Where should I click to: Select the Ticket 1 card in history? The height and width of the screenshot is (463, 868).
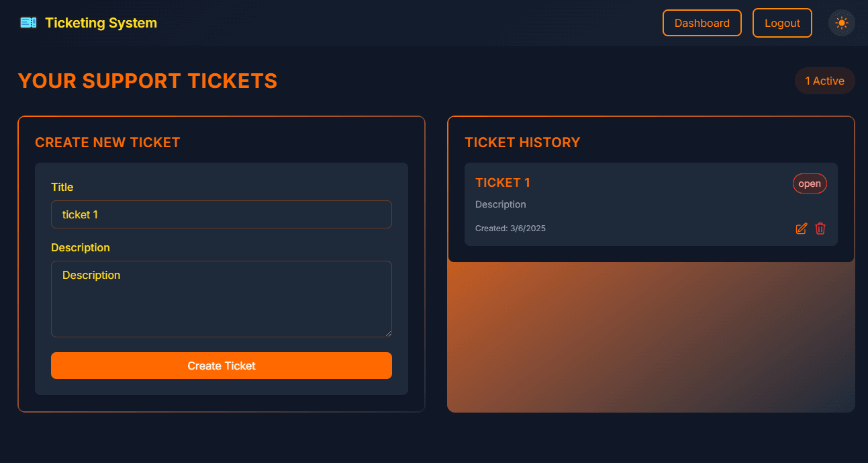tap(651, 204)
